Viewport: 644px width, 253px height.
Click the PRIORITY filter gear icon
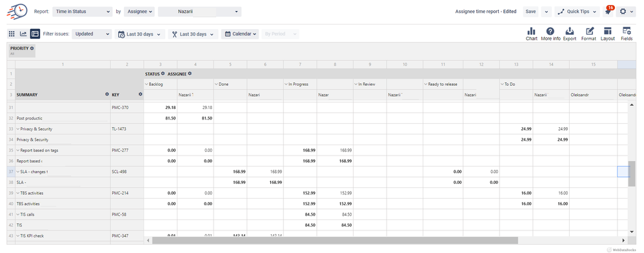coord(32,48)
